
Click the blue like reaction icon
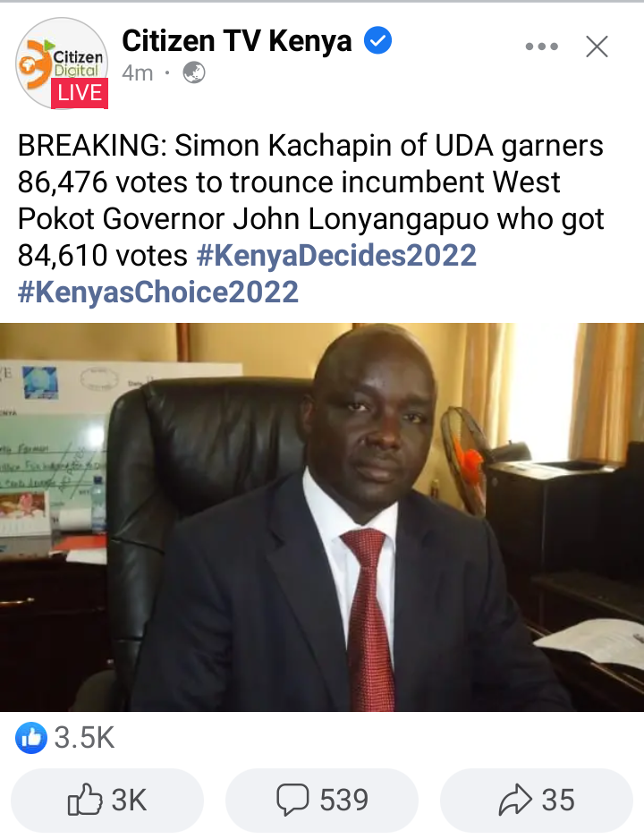31,738
